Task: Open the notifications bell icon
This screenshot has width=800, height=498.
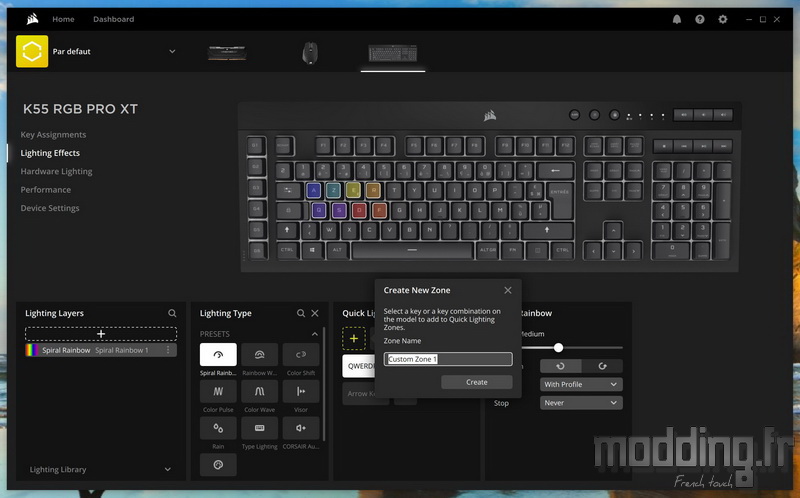Action: (x=677, y=19)
